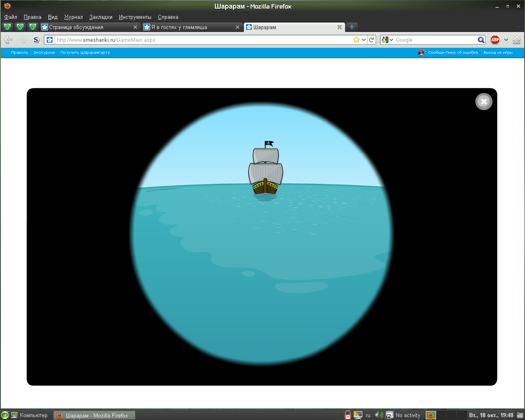The image size is (525, 420).
Task: Go to the browser Home page icon
Action: click(x=516, y=40)
